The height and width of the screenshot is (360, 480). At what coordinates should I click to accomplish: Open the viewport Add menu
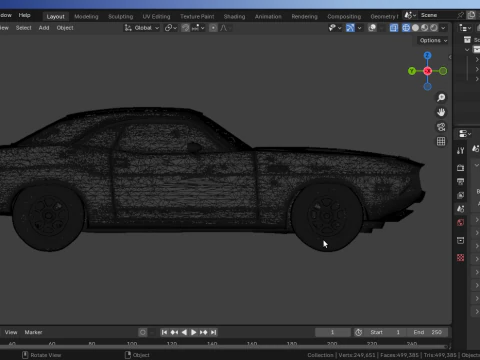[x=44, y=28]
